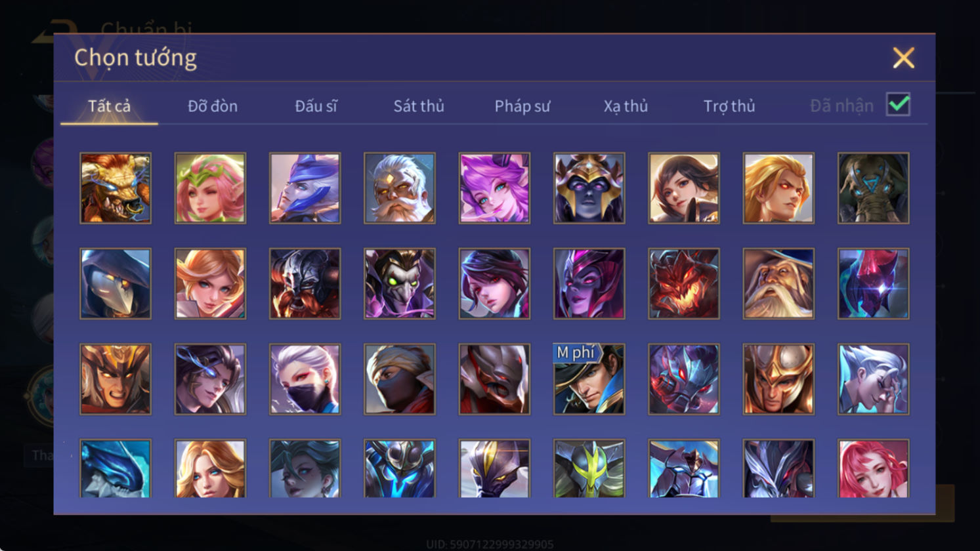The width and height of the screenshot is (980, 551).
Task: Select the golden lion beast hero portrait
Action: coord(116,188)
